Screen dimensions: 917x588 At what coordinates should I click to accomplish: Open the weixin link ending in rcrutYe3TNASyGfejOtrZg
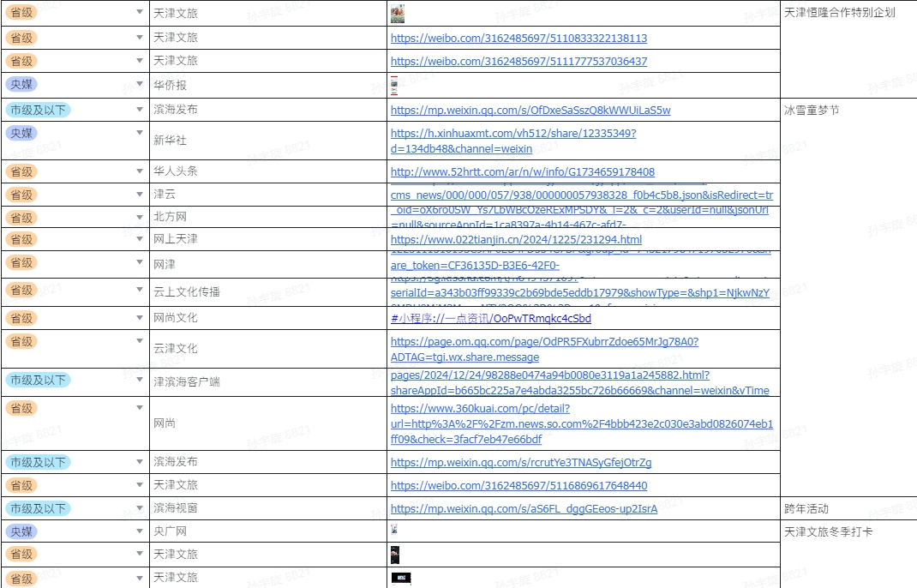tap(521, 462)
